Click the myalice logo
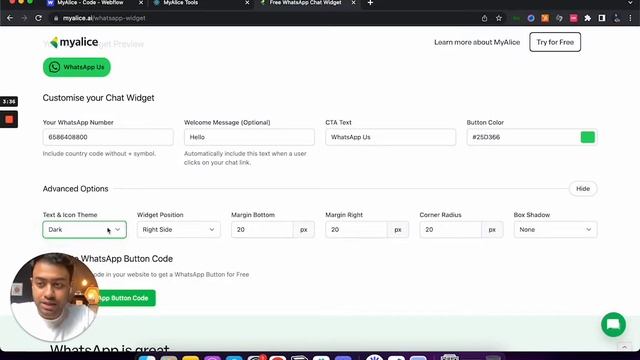Image resolution: width=640 pixels, height=360 pixels. 74,42
